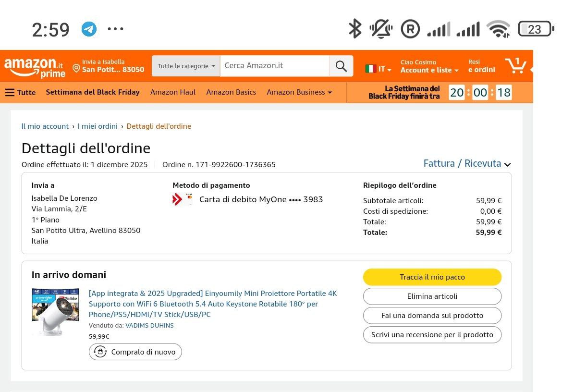Open the Tutte hamburger menu
The width and height of the screenshot is (586, 392).
tap(20, 92)
